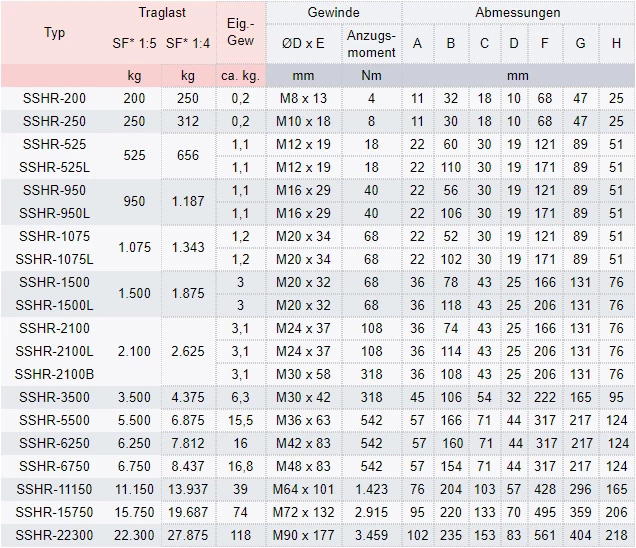Select the Anzugsmoment column header
636x548 pixels.
tap(371, 43)
